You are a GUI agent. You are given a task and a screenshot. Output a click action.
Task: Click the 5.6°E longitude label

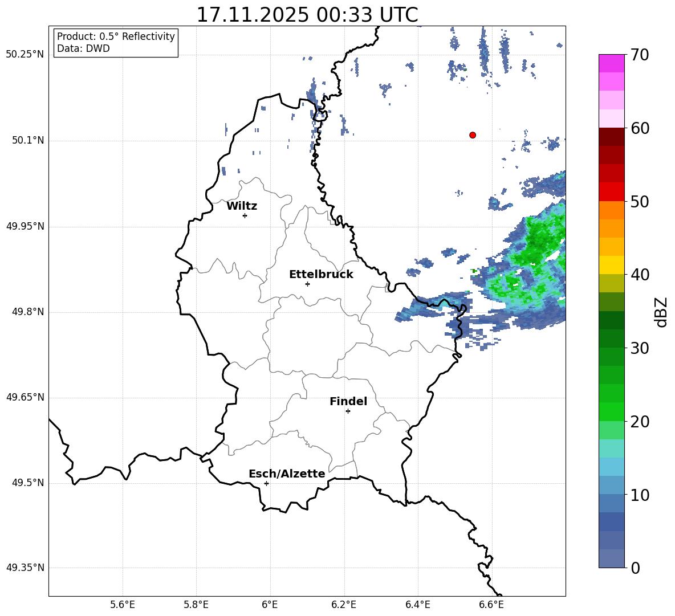pyautogui.click(x=123, y=605)
